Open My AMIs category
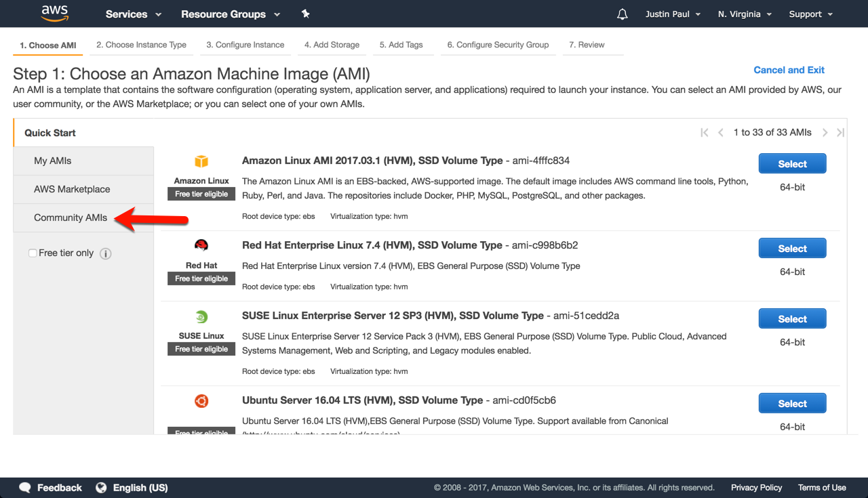 point(83,161)
